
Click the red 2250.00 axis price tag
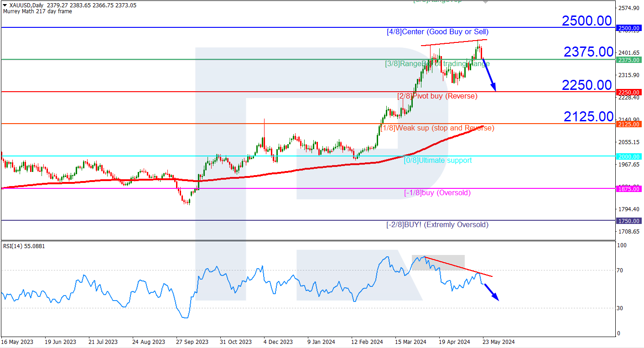(x=628, y=92)
